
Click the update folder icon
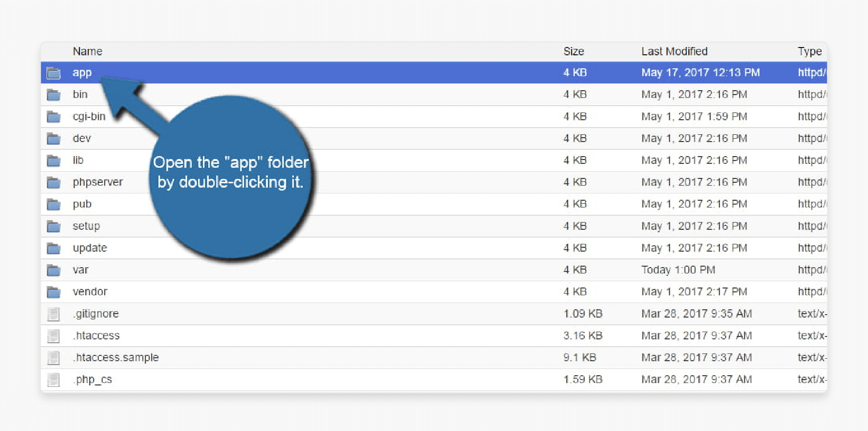(x=53, y=248)
